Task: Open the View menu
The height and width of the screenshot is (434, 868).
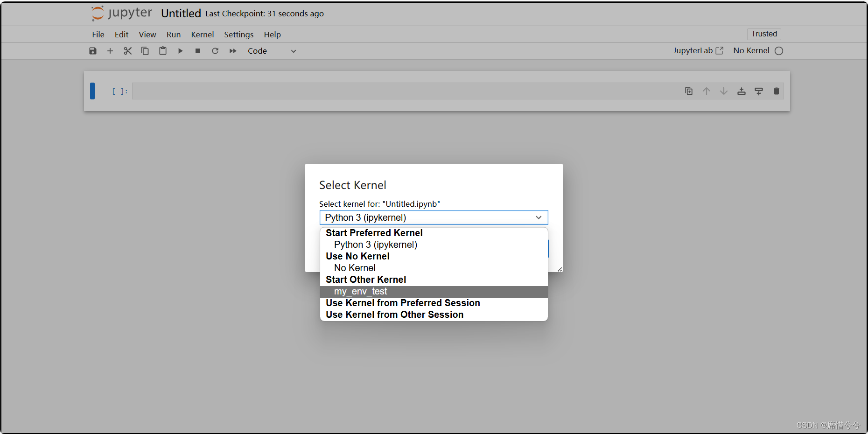Action: coord(147,35)
